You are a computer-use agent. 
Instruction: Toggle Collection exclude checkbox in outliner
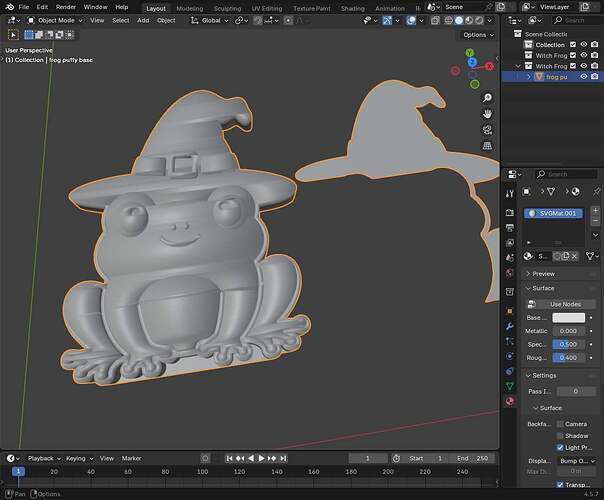point(573,45)
